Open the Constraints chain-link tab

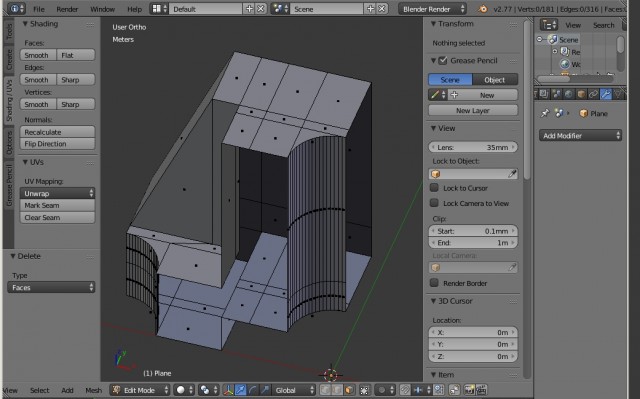click(x=593, y=95)
